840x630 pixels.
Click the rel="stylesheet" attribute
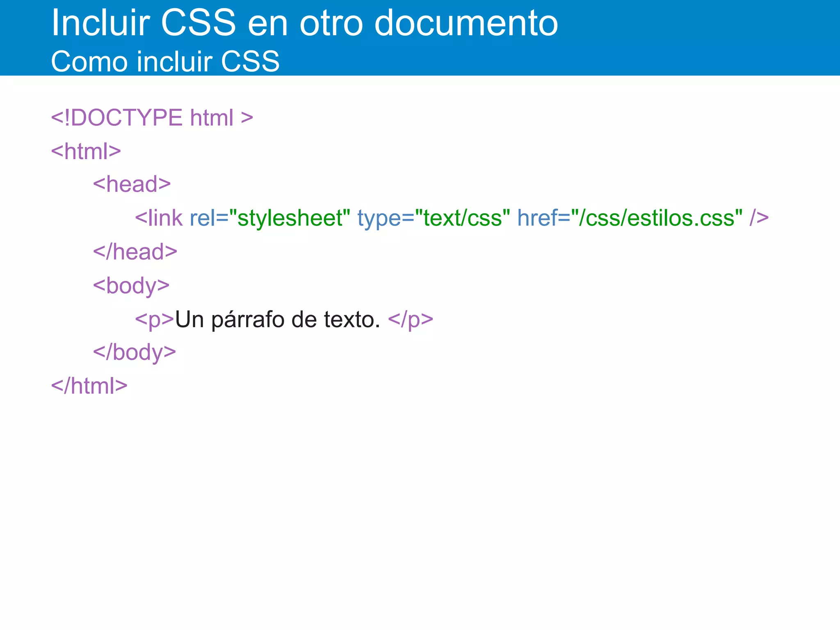270,218
